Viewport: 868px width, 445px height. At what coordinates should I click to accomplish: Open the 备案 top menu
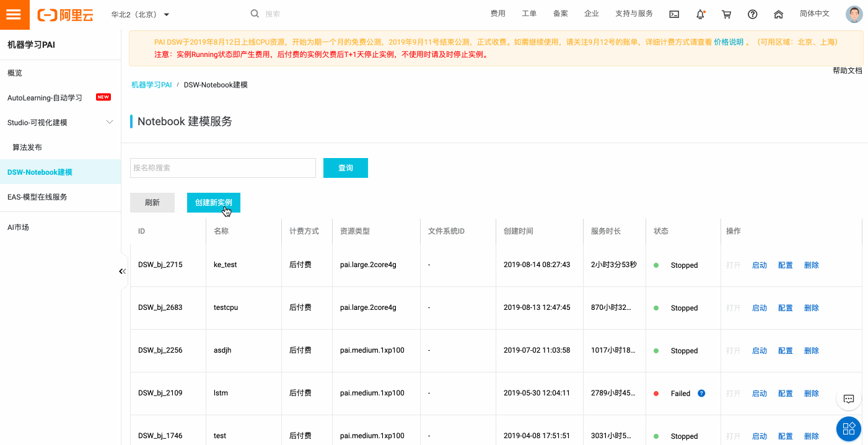(x=560, y=14)
